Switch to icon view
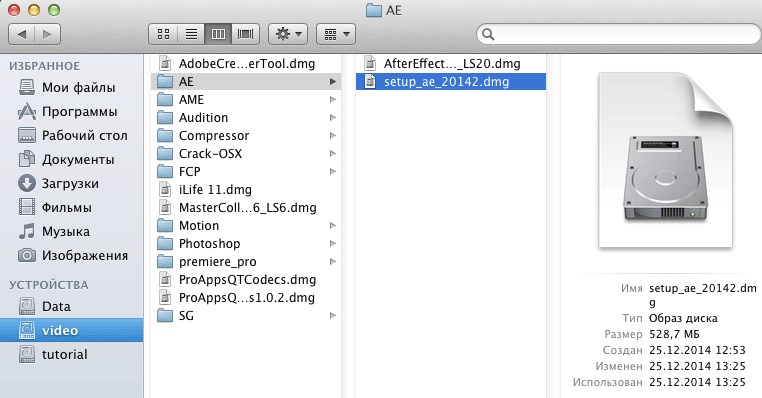The width and height of the screenshot is (762, 398). click(163, 34)
